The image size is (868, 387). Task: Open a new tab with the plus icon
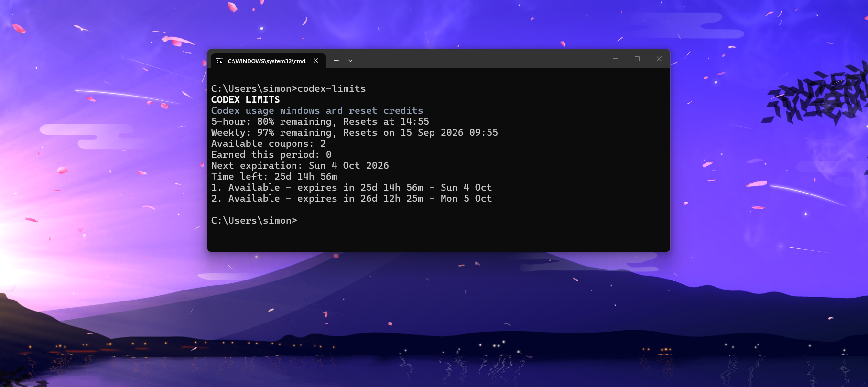click(x=336, y=61)
